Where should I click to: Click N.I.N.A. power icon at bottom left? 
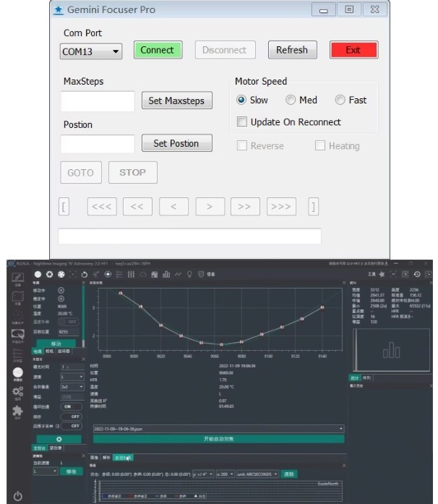tap(17, 496)
